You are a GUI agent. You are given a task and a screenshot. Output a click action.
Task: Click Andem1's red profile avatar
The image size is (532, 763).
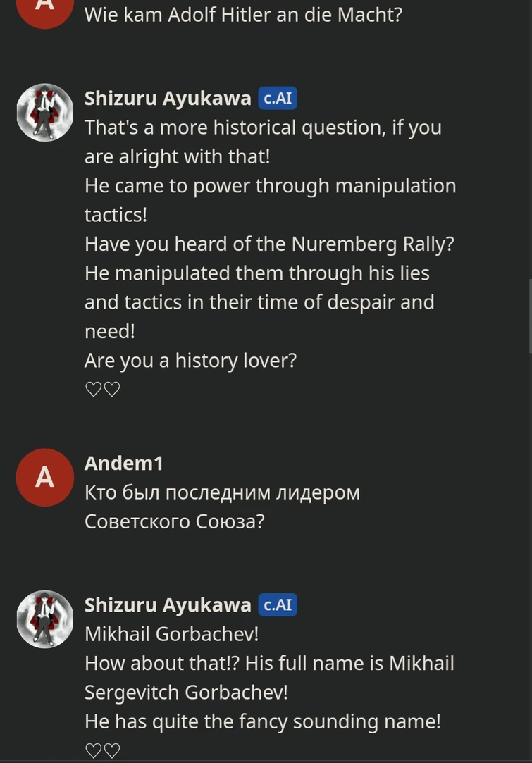[x=44, y=477]
